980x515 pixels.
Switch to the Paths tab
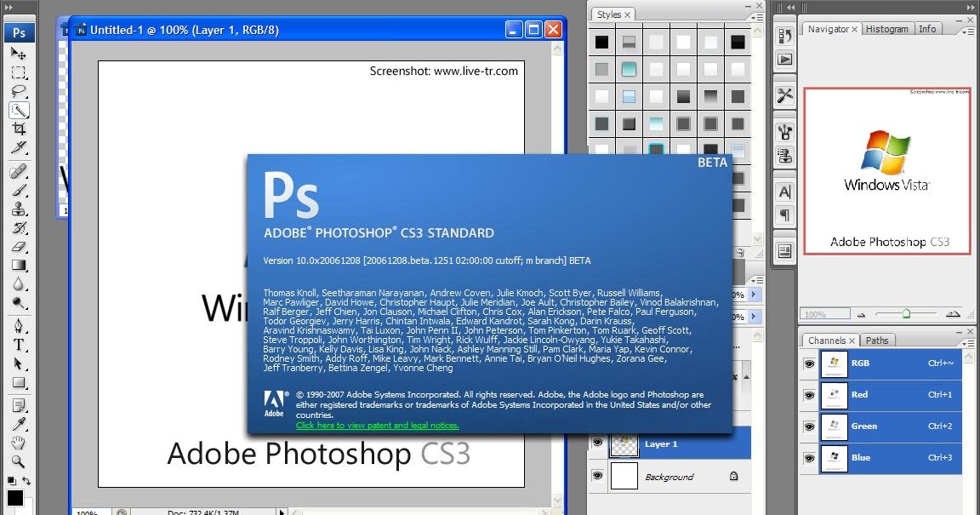pyautogui.click(x=877, y=340)
